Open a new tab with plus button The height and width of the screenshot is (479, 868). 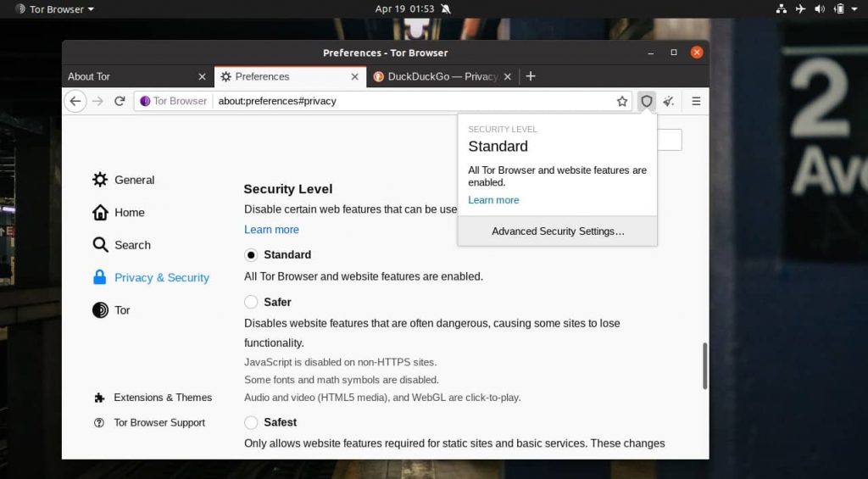click(x=531, y=76)
